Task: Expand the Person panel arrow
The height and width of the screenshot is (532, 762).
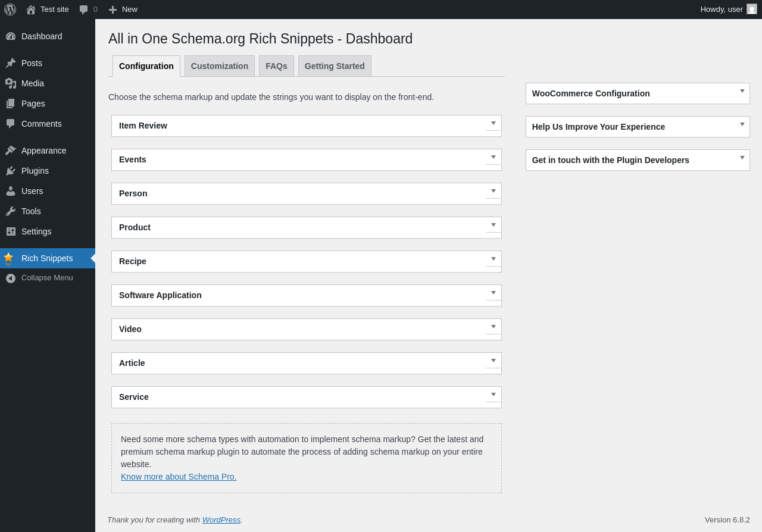Action: click(494, 191)
